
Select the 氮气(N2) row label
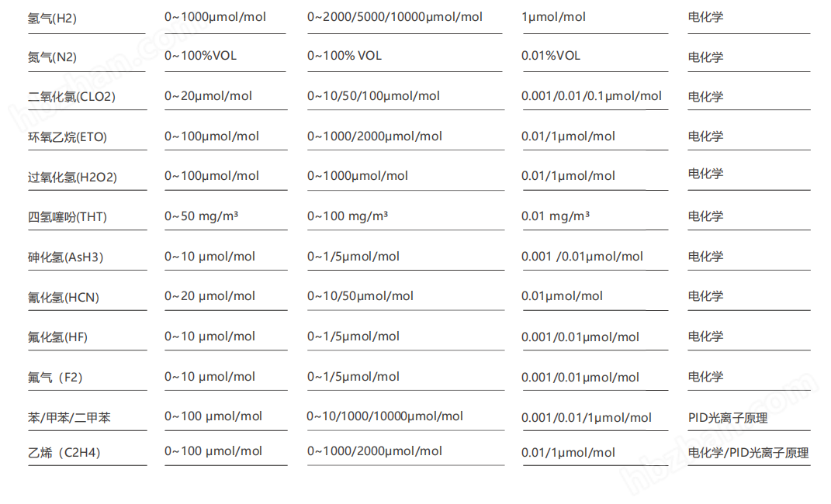52,57
